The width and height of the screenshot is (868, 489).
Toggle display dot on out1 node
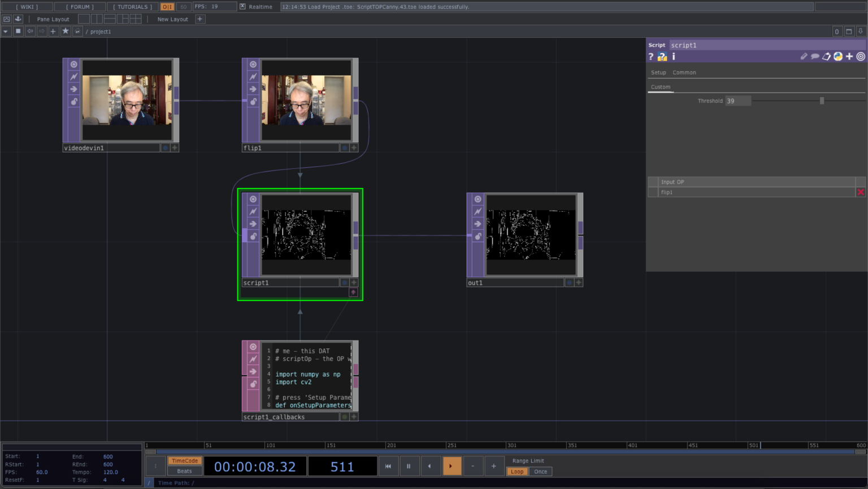click(x=569, y=282)
